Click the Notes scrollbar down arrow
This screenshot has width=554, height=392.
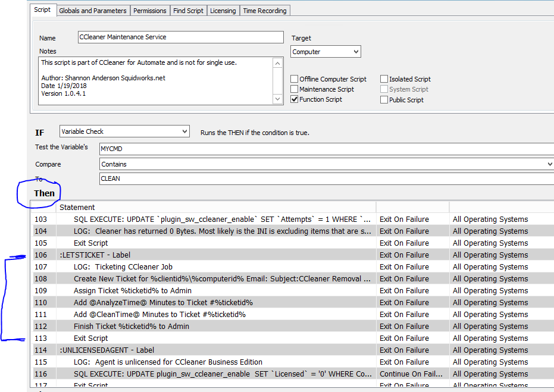coord(278,99)
